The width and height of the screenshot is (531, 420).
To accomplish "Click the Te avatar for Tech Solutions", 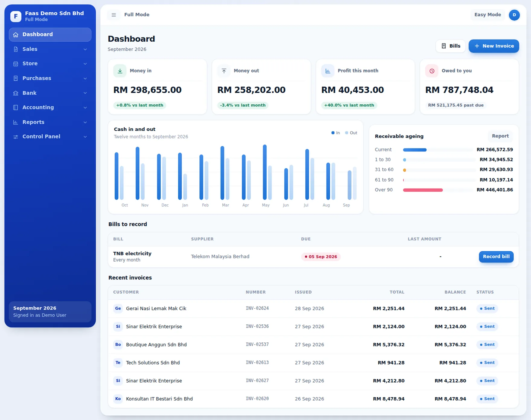I will coord(118,363).
